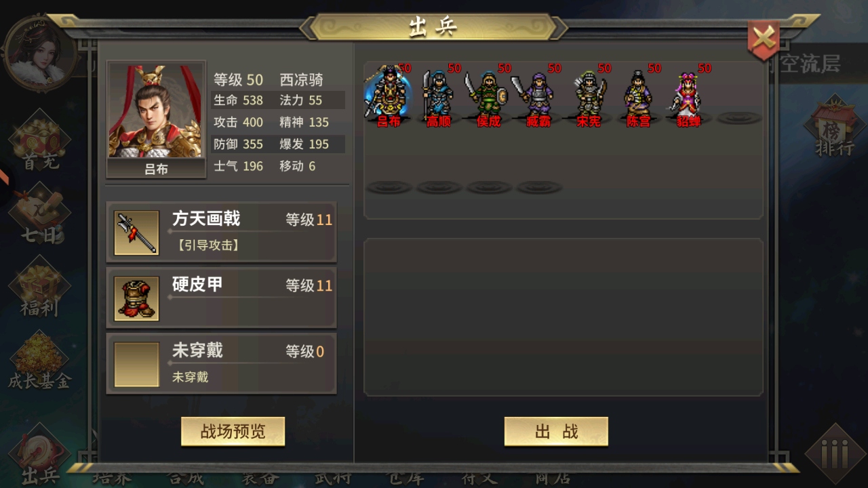
Task: Switch to the 出兵 bottom tab
Action: (x=41, y=455)
